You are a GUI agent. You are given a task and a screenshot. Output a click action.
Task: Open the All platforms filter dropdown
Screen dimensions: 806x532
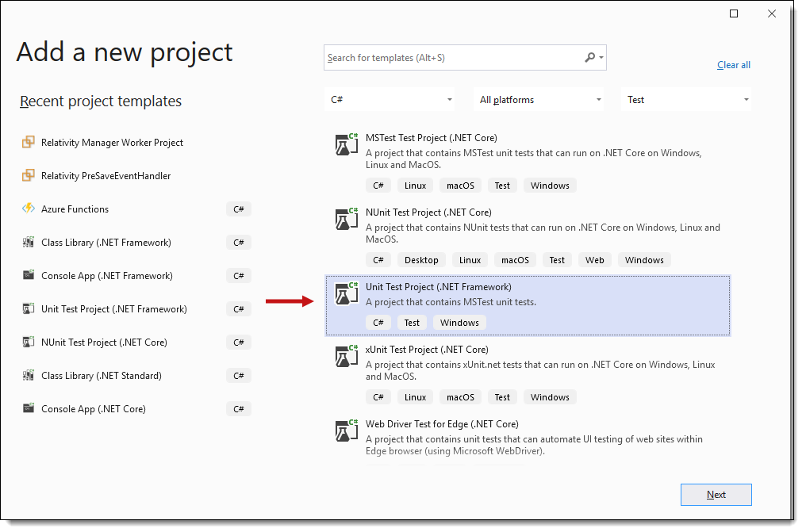(539, 100)
